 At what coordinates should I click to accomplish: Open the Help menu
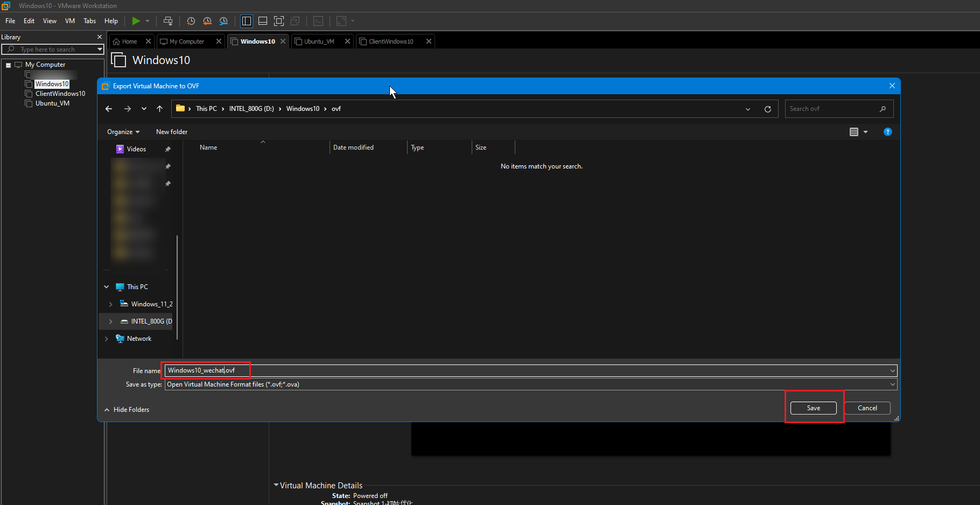pyautogui.click(x=111, y=21)
